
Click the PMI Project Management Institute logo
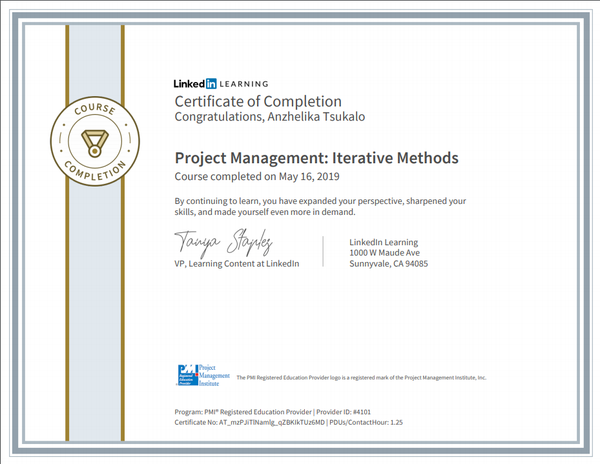pos(204,375)
